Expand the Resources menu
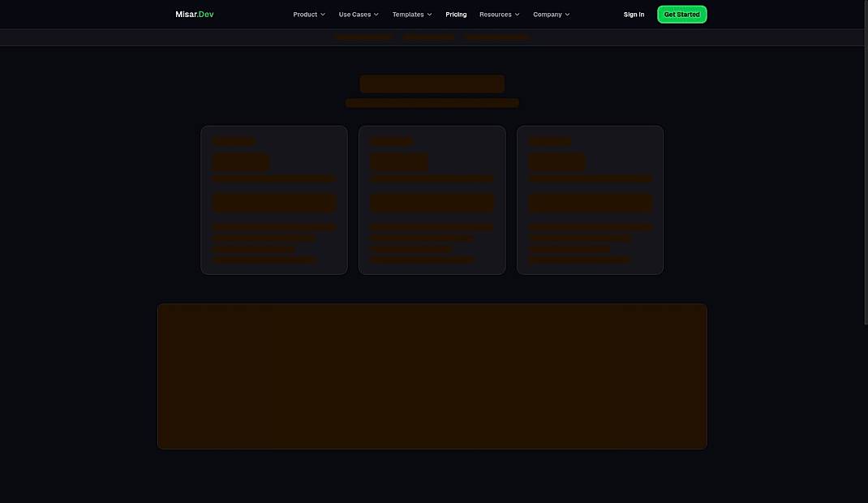Image resolution: width=868 pixels, height=503 pixels. (500, 15)
